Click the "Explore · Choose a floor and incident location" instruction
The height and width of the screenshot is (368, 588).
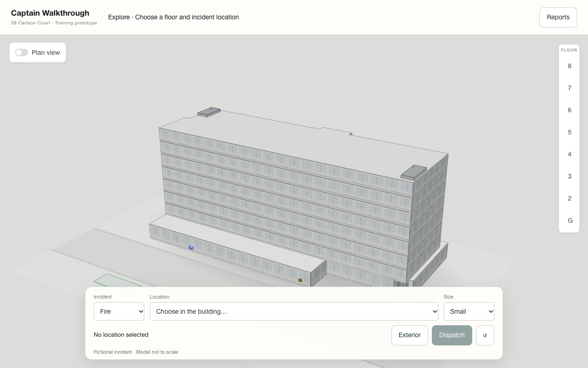(174, 17)
